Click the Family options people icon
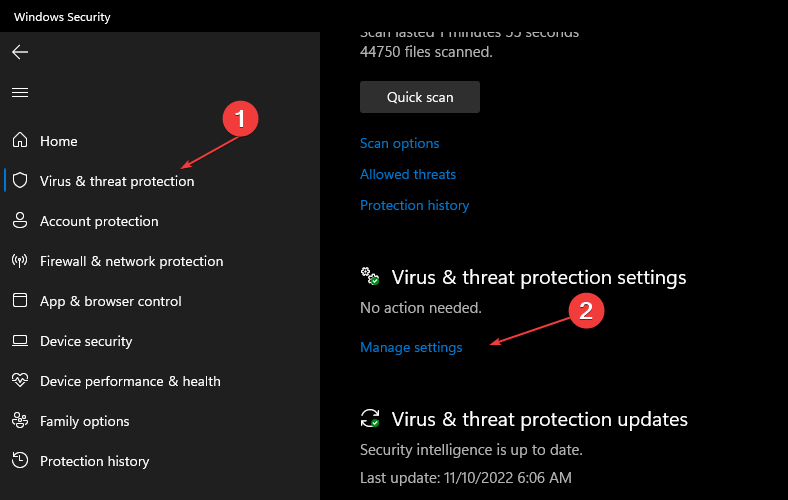Screen dimensions: 788x500 coord(20,421)
